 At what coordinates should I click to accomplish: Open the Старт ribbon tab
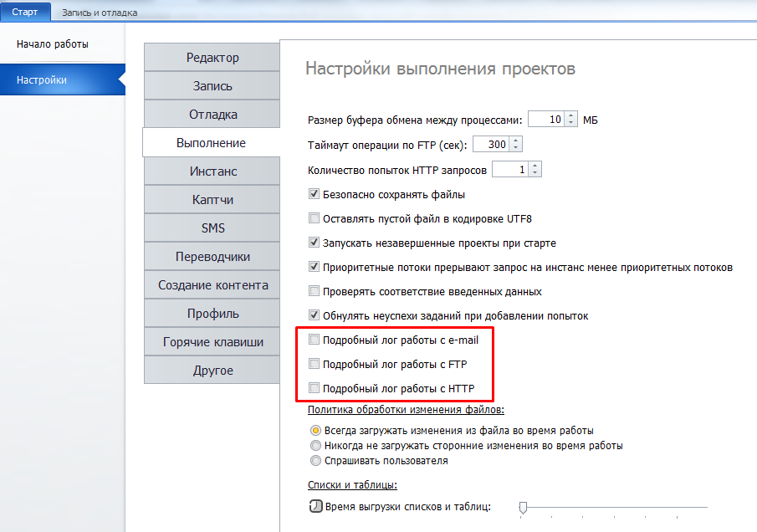24,12
